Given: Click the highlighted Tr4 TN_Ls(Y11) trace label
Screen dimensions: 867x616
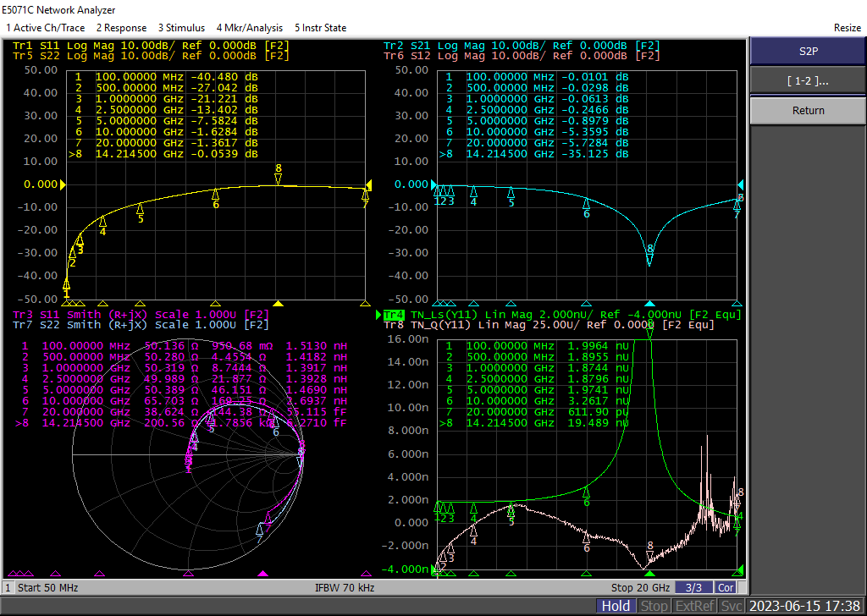Looking at the screenshot, I should point(562,315).
